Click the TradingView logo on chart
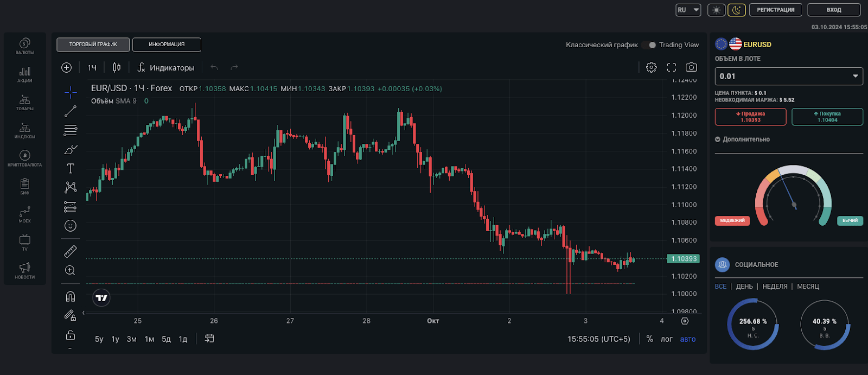Screen dimensions: 868x375 101,297
